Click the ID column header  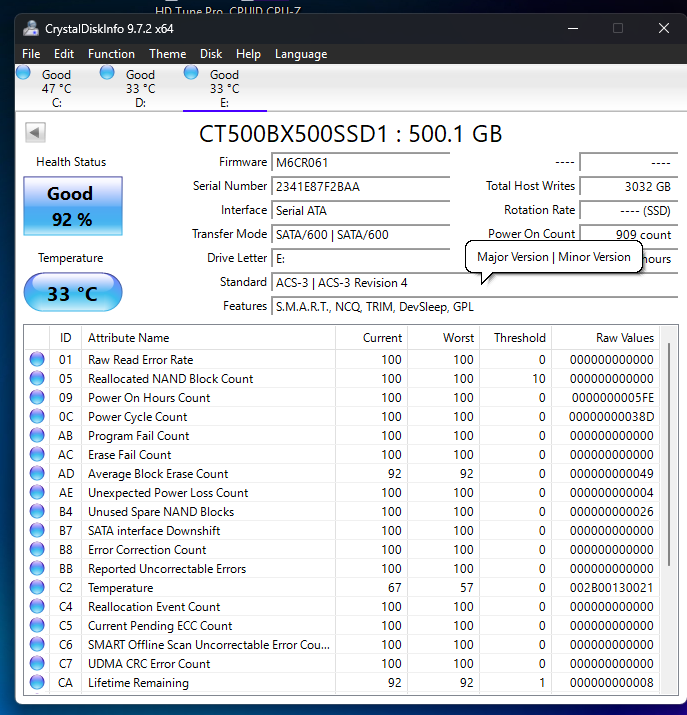pos(65,338)
